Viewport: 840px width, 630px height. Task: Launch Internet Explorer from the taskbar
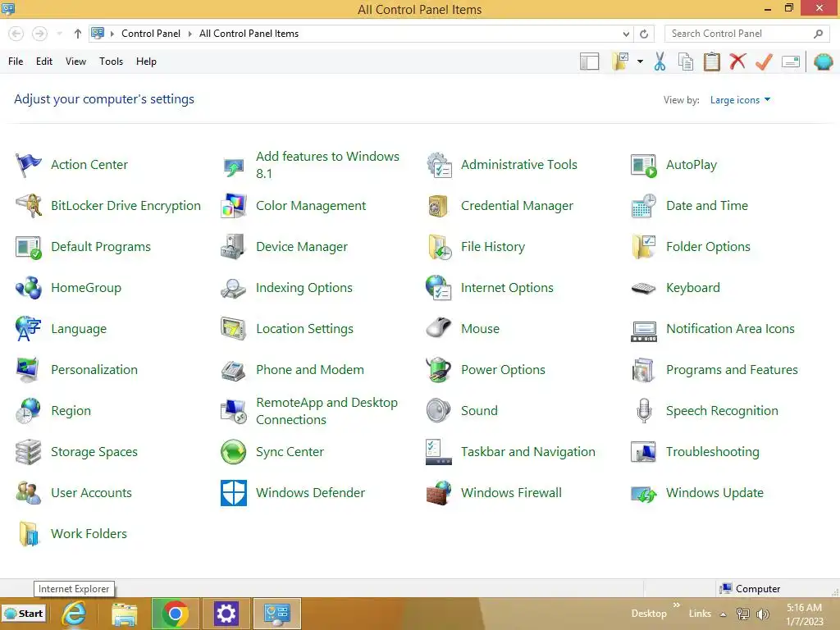click(73, 614)
